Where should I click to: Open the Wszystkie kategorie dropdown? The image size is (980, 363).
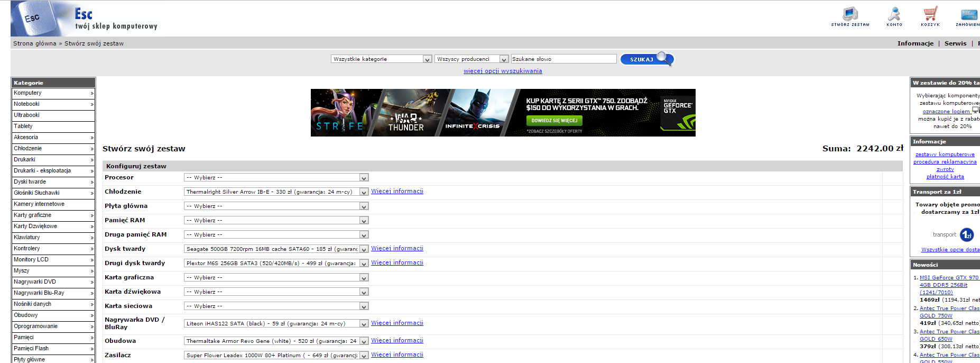coord(381,59)
